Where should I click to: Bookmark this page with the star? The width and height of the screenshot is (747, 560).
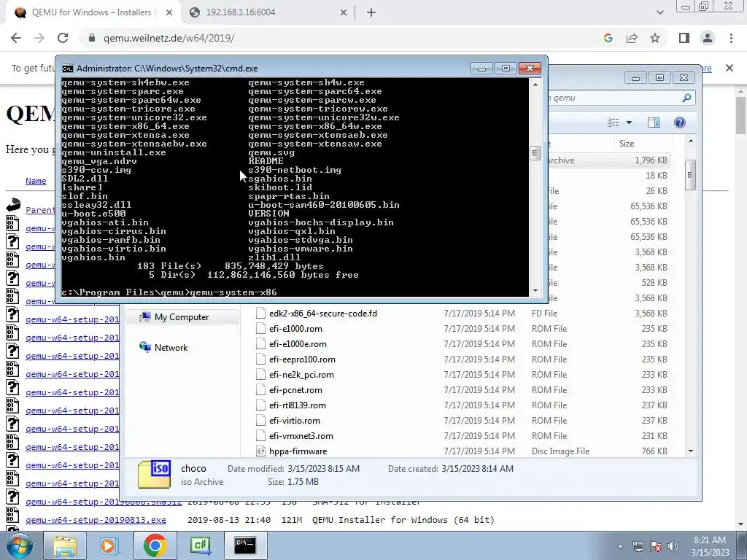click(655, 38)
